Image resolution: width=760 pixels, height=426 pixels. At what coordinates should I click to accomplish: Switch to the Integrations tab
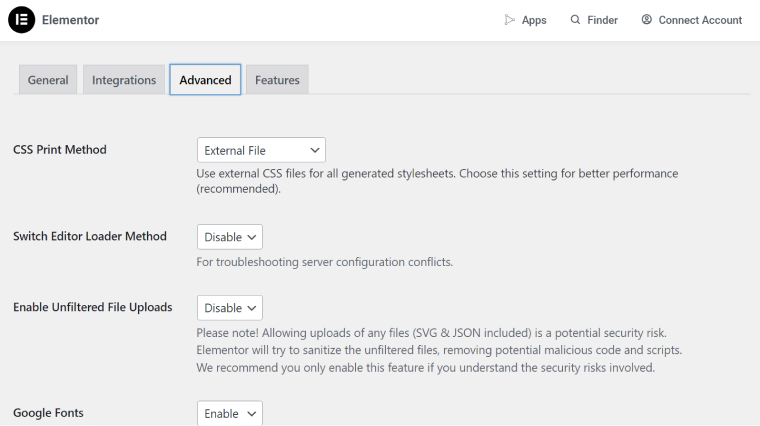pyautogui.click(x=124, y=79)
